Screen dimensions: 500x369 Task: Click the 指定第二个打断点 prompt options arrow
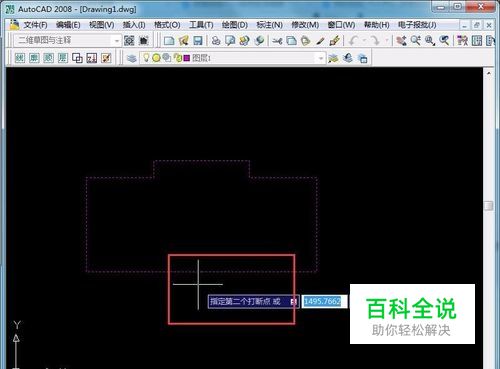pyautogui.click(x=293, y=301)
